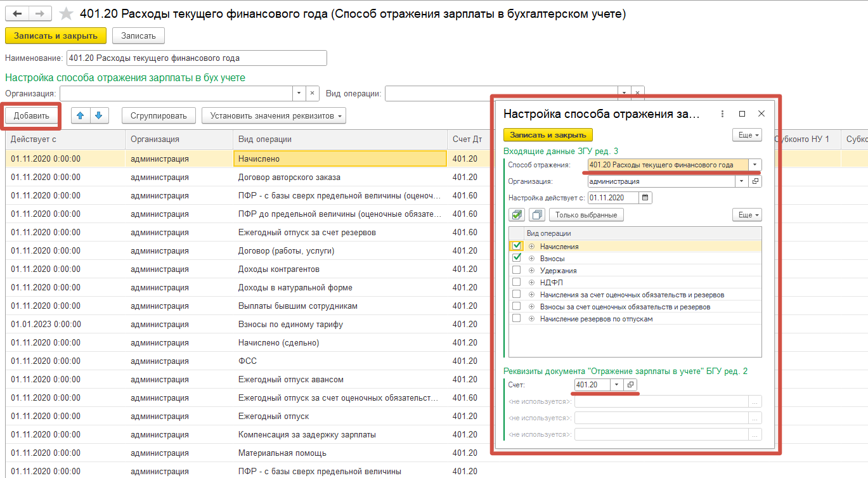Click into the Наименование input field

pyautogui.click(x=197, y=58)
